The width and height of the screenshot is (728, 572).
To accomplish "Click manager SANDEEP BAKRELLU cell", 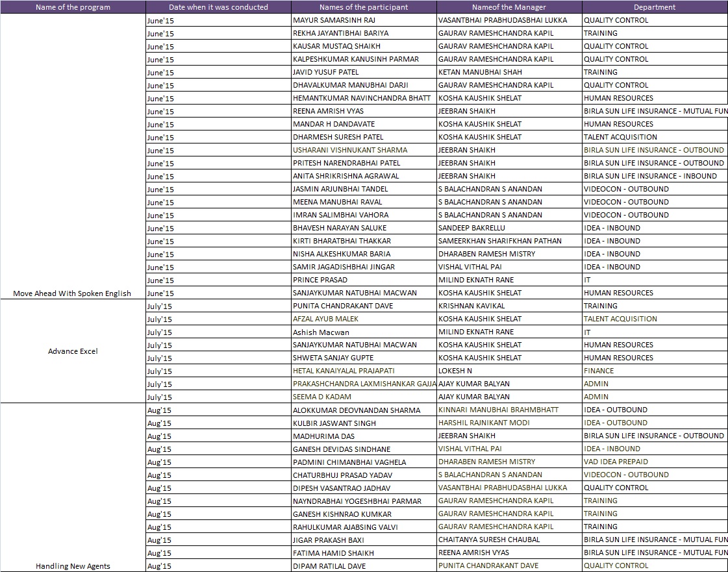I will (509, 228).
